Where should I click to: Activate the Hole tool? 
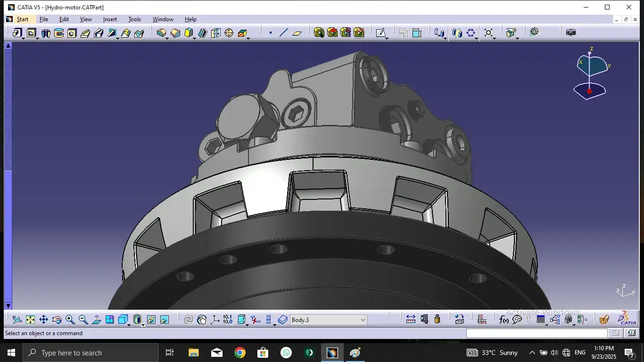[x=72, y=33]
